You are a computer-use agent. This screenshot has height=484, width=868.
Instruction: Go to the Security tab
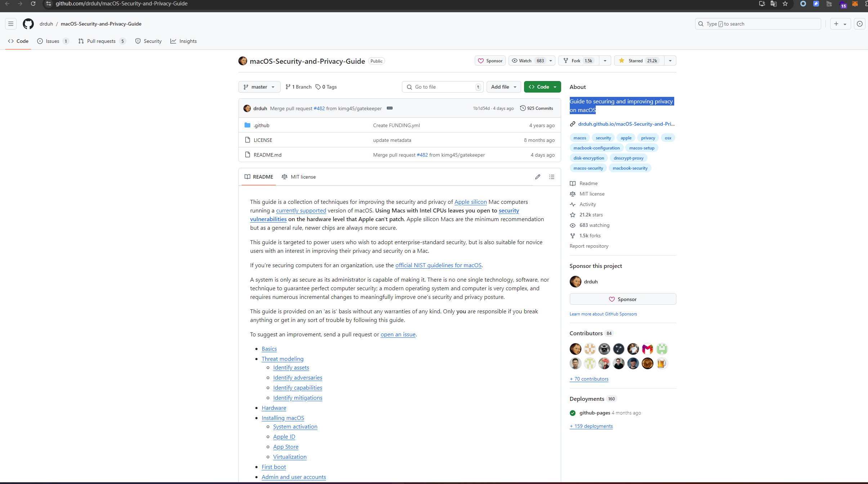(148, 41)
